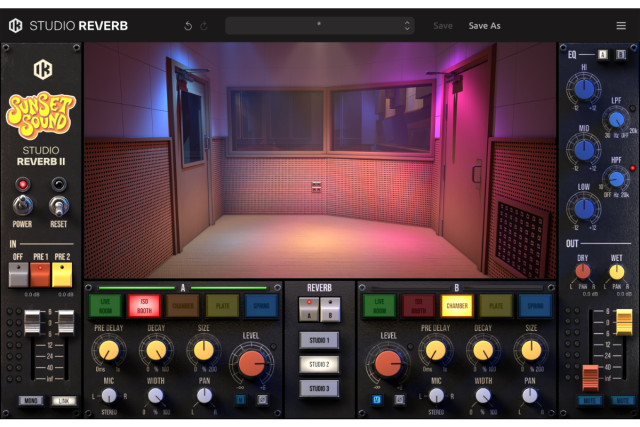
Task: Click the IK logo in the header
Action: (16, 26)
